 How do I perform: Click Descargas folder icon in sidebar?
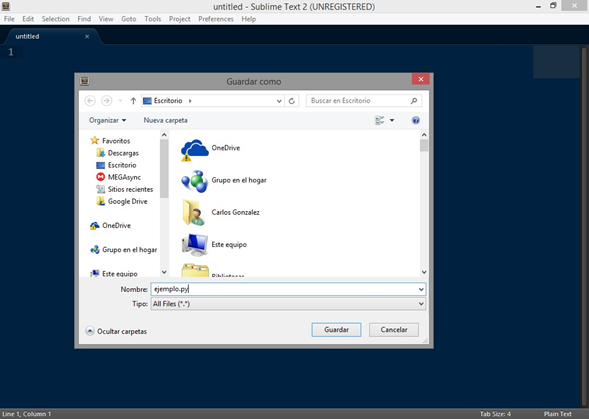(100, 153)
